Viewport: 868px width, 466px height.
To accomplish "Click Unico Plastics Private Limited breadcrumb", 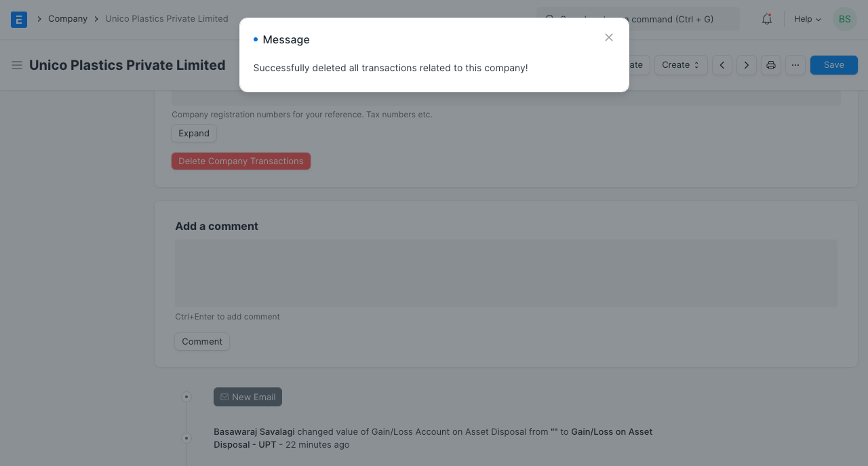I will (x=167, y=19).
